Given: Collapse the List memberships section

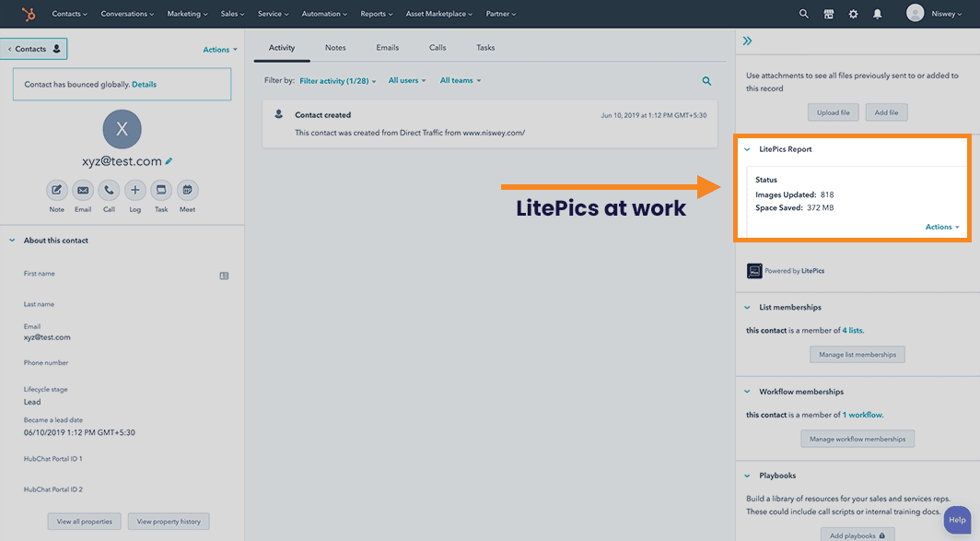Looking at the screenshot, I should click(x=747, y=307).
